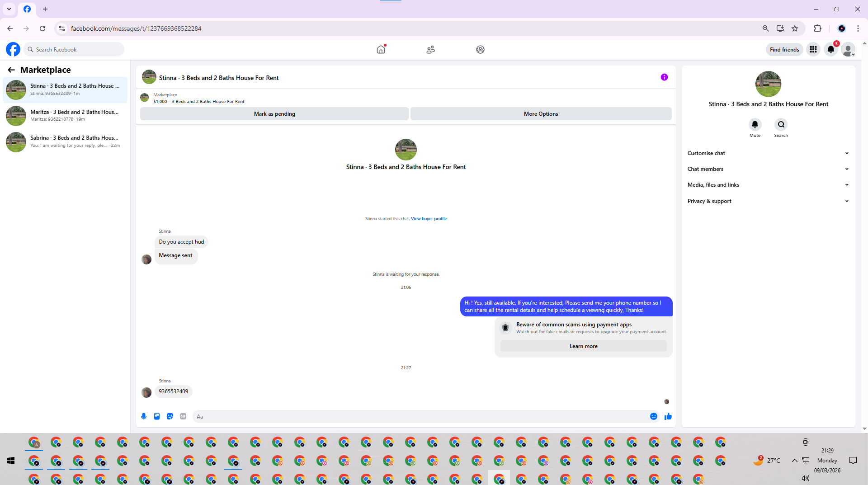Attach a file with the photo icon
The image size is (868, 485).
tap(157, 416)
